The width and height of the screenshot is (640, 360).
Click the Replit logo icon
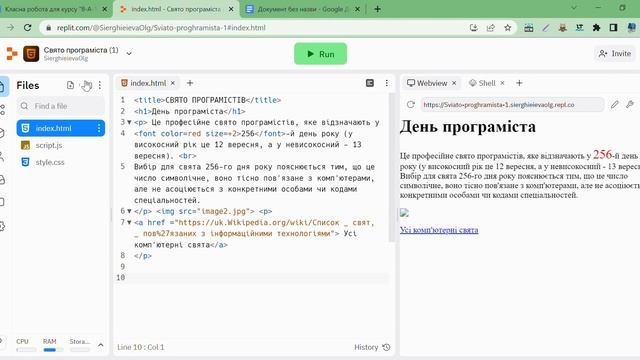tap(12, 53)
